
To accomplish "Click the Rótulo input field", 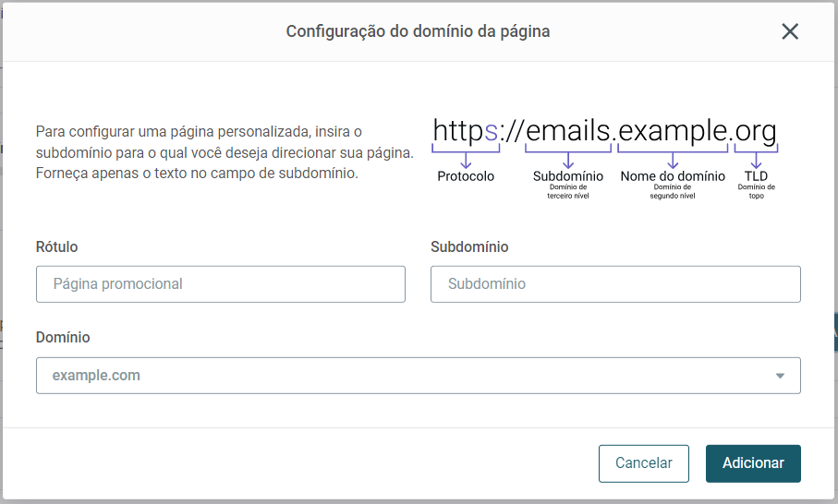I will (221, 284).
